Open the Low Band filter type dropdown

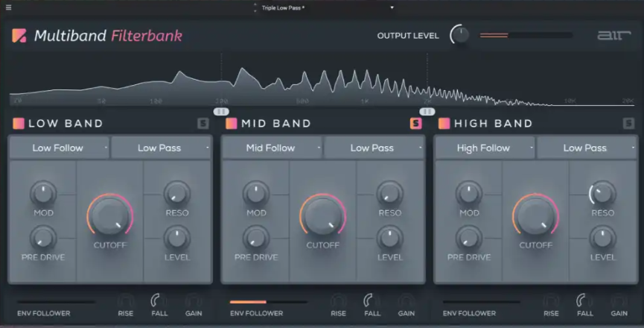161,148
